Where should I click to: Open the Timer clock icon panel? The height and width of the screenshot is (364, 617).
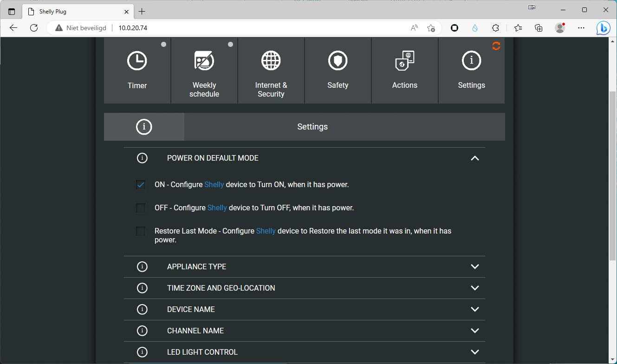137,61
